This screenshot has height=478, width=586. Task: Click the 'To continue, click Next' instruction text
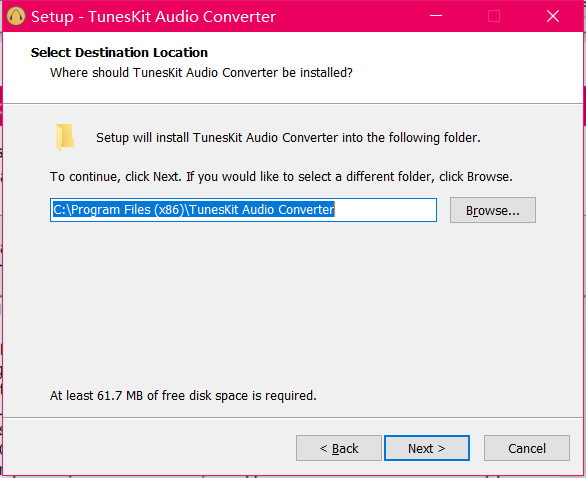click(281, 176)
